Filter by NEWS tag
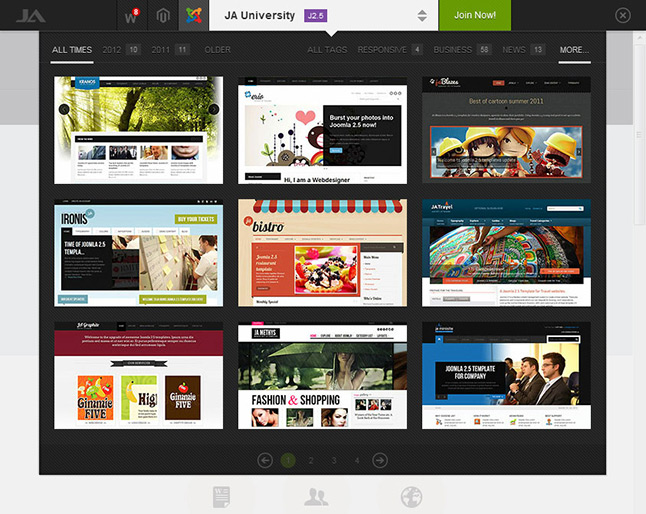The height and width of the screenshot is (514, 646). (524, 50)
